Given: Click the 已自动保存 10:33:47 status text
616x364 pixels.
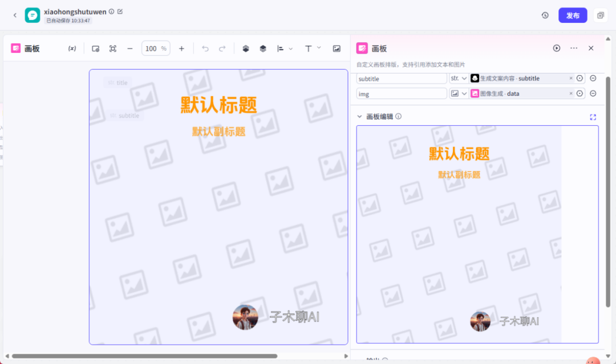Looking at the screenshot, I should [68, 21].
